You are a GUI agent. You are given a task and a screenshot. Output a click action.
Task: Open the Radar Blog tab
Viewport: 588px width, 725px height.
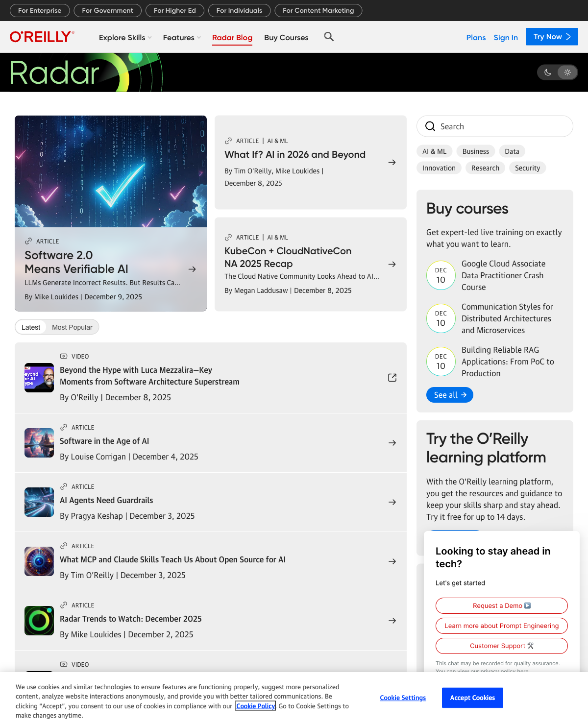[x=232, y=38]
